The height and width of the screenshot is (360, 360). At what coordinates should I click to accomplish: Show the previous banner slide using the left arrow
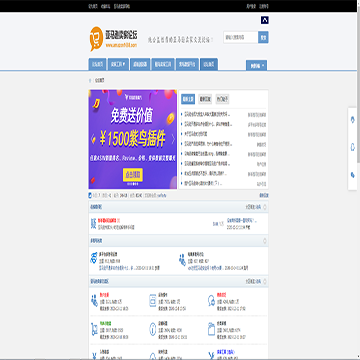[93, 139]
